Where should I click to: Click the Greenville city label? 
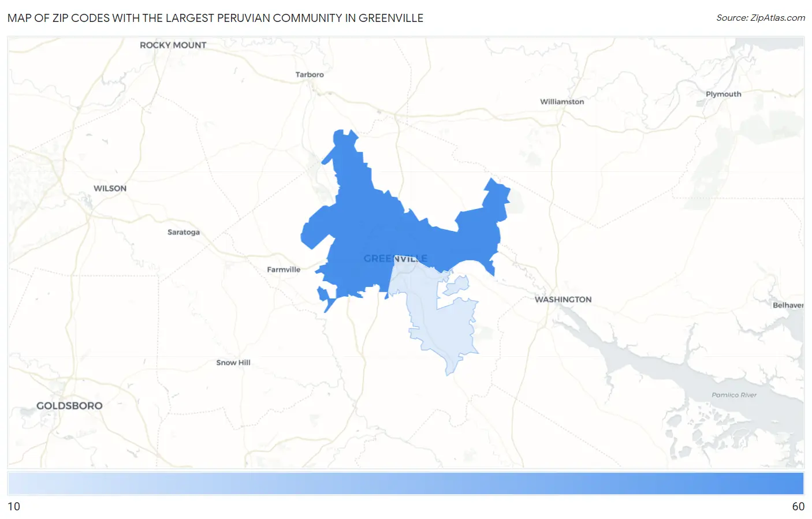[x=396, y=259]
